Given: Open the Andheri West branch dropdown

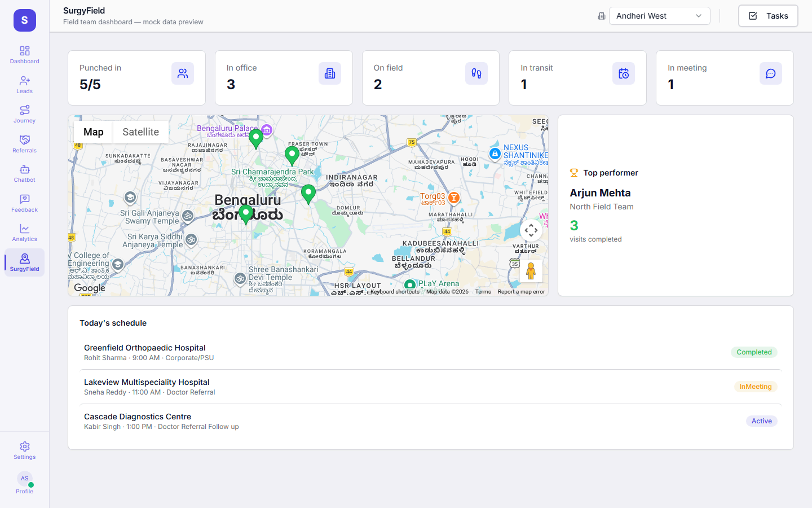Looking at the screenshot, I should 659,16.
